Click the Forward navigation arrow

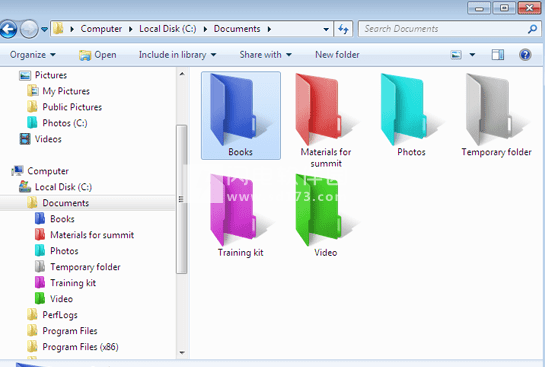29,29
